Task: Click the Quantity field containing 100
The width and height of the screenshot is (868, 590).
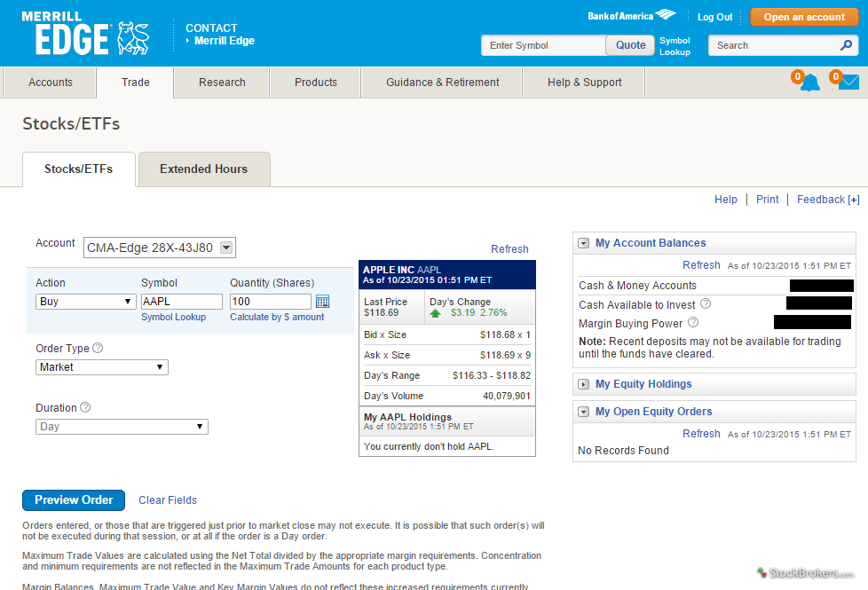Action: tap(270, 302)
